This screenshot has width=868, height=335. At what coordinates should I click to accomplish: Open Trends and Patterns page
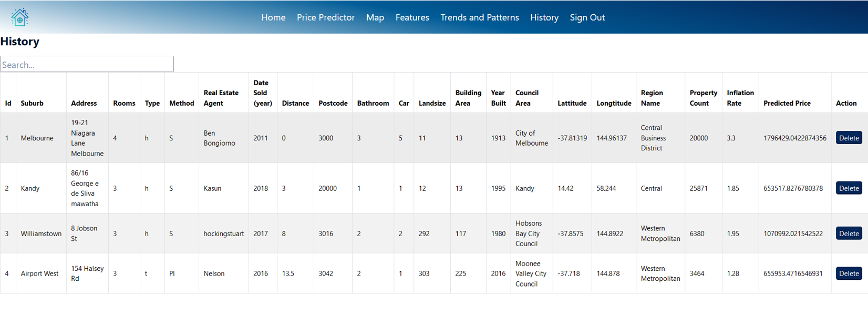click(x=479, y=17)
